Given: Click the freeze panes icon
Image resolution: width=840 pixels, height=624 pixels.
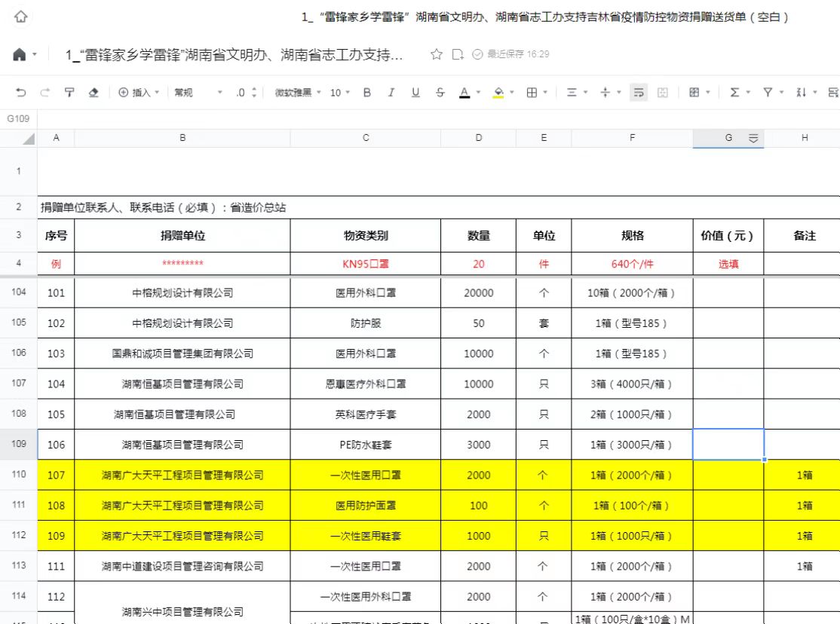Looking at the screenshot, I should pos(694,92).
